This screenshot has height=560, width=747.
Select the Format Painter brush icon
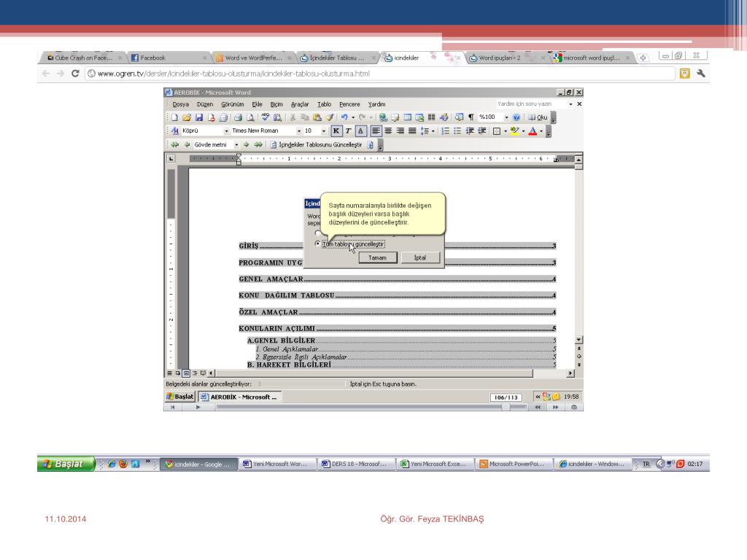point(329,117)
